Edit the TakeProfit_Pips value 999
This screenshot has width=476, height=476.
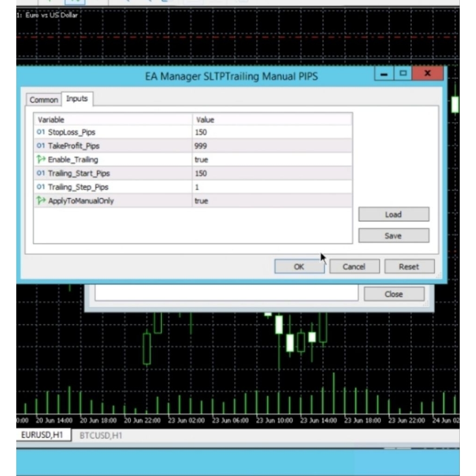[201, 146]
